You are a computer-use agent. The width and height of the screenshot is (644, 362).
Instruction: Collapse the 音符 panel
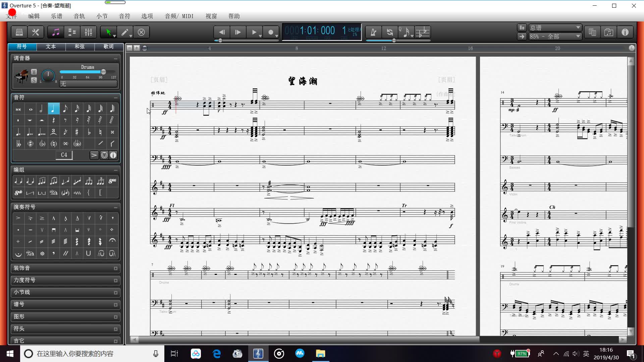pyautogui.click(x=115, y=98)
